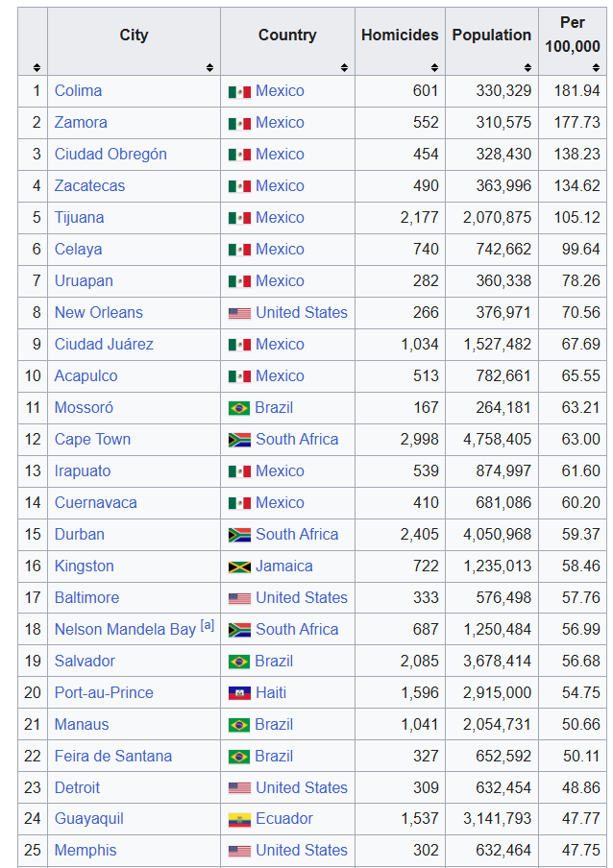Open the Celaya city link
The height and width of the screenshot is (868, 613).
tap(78, 249)
